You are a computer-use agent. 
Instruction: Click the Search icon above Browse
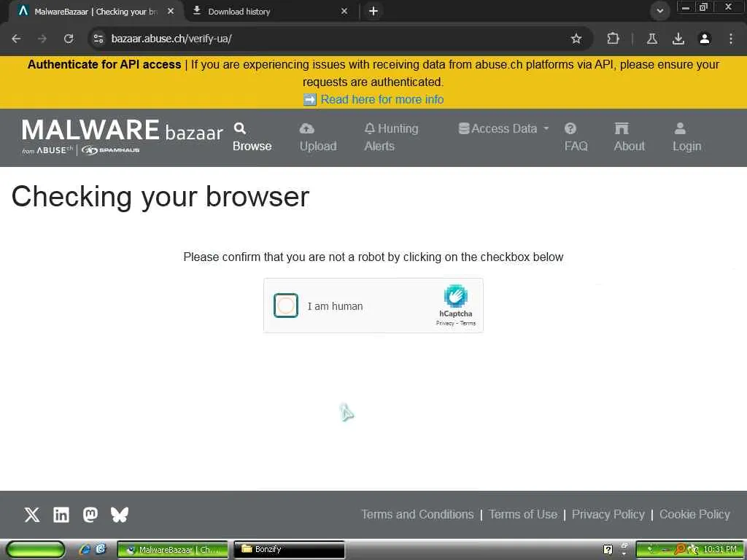click(239, 128)
